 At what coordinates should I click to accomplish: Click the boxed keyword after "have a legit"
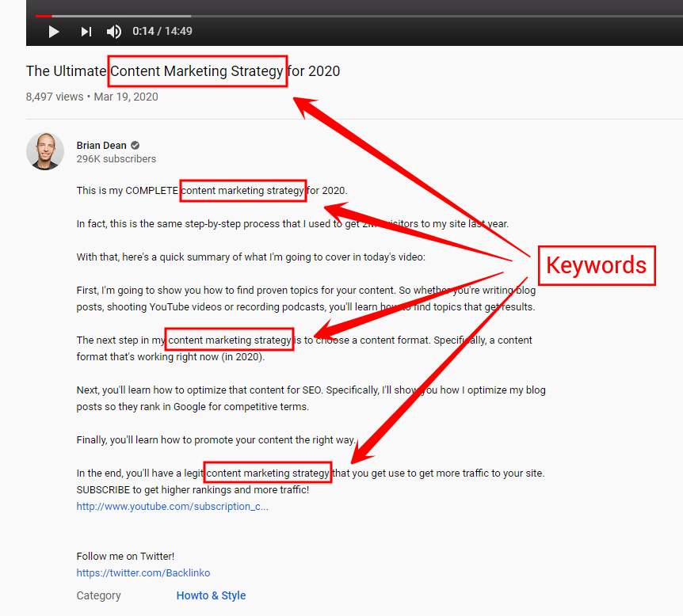pos(268,473)
